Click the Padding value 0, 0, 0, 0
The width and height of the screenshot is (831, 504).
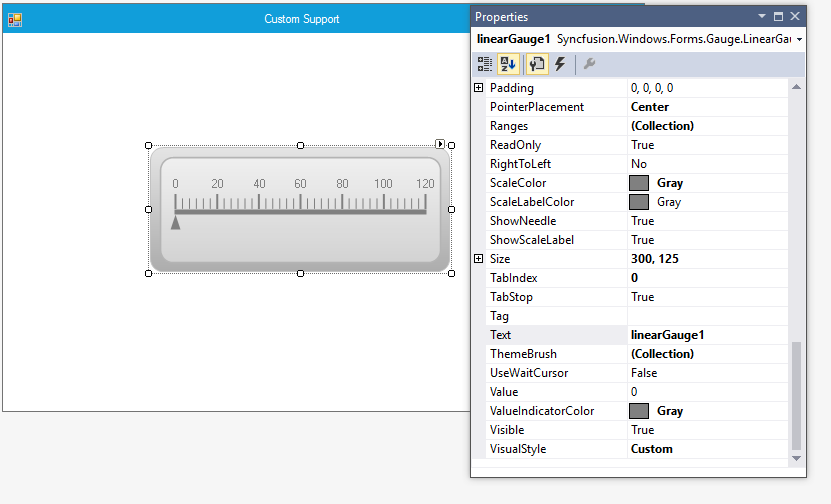[652, 88]
